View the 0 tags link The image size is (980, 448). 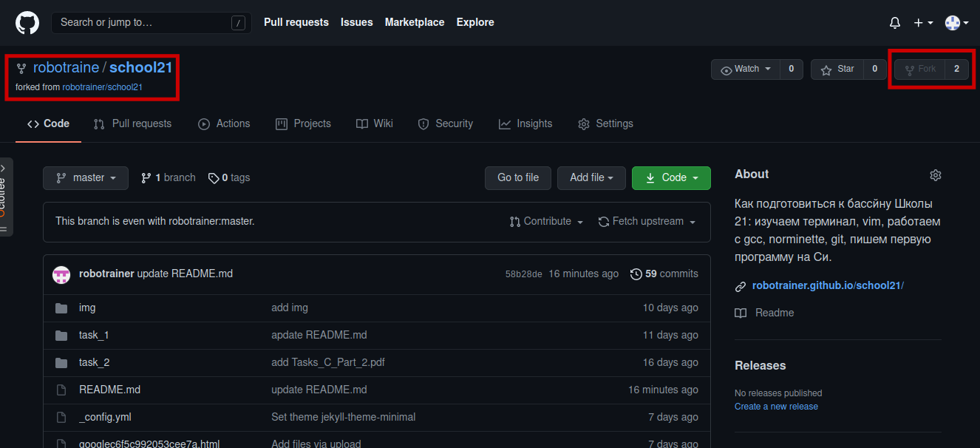[x=229, y=178]
